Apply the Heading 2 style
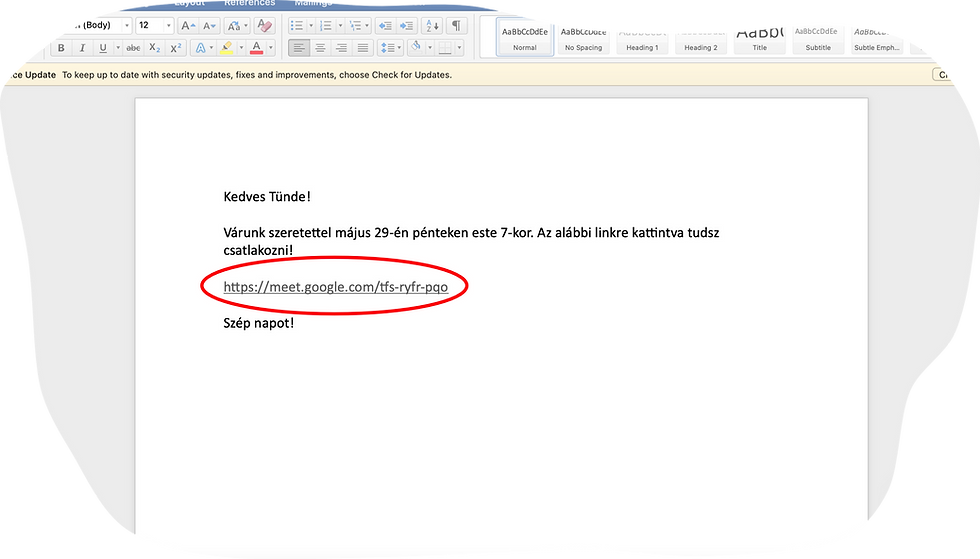 701,38
